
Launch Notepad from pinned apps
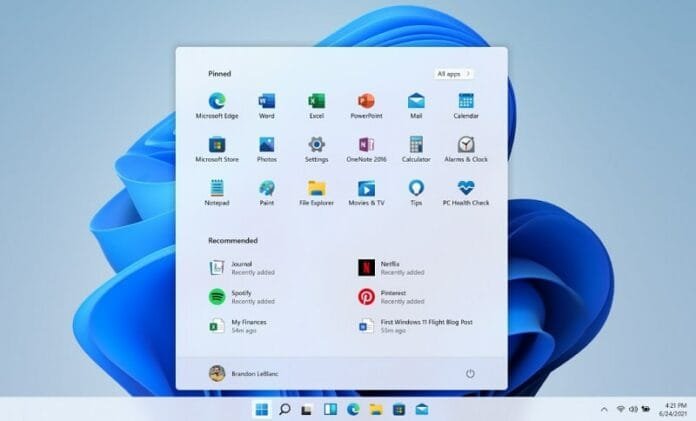click(217, 193)
